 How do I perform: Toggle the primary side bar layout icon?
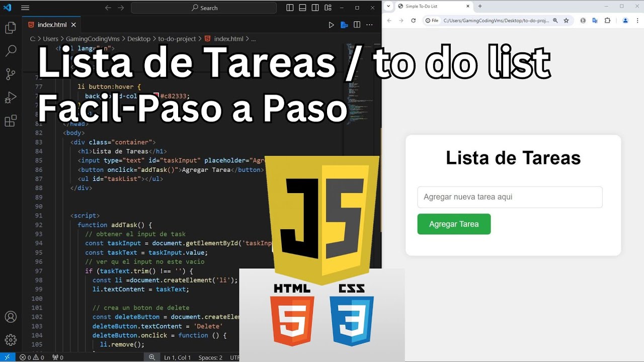pos(290,8)
